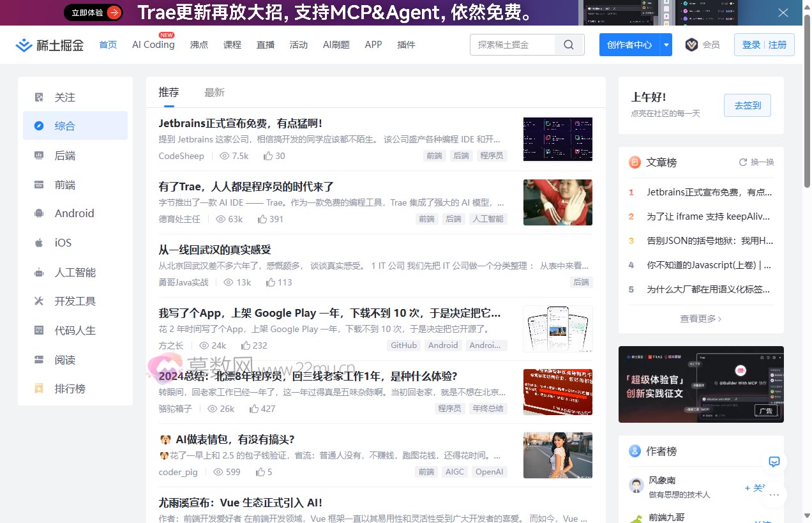Open the chat bubble icon bottom right
Screen dimensions: 812x523
[x=774, y=462]
